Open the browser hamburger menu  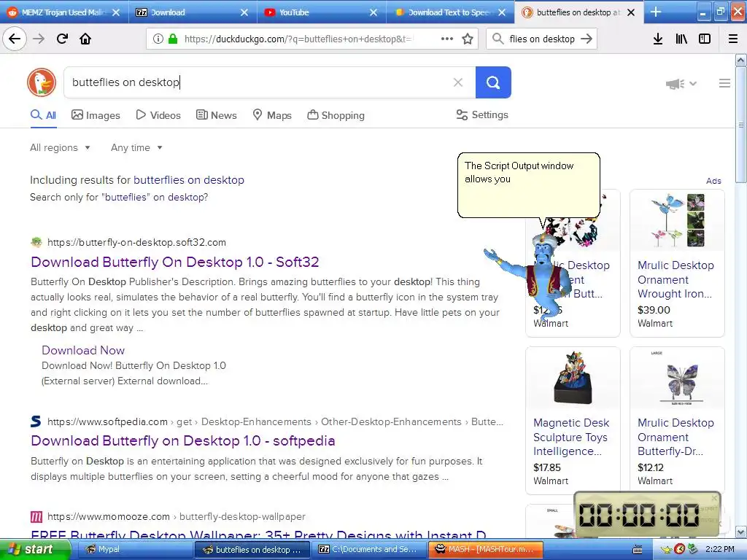point(733,39)
